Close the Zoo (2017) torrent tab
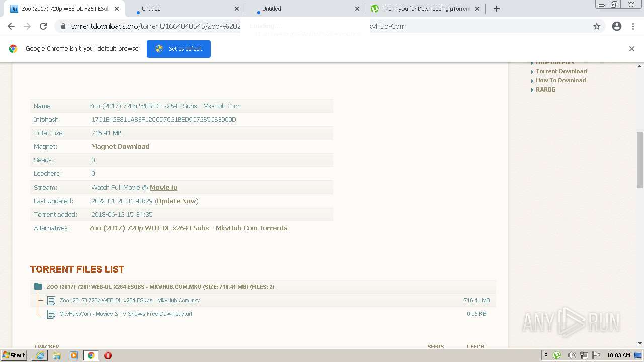The width and height of the screenshot is (644, 362). tap(117, 9)
